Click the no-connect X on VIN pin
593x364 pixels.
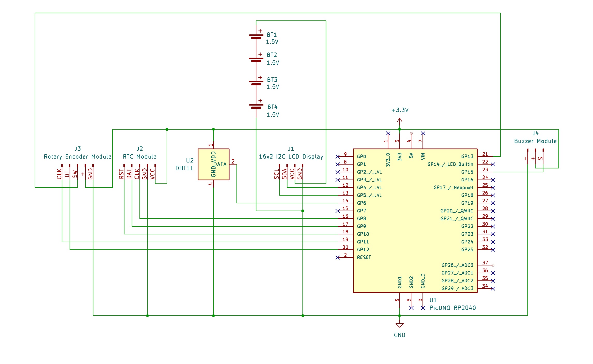(x=423, y=133)
